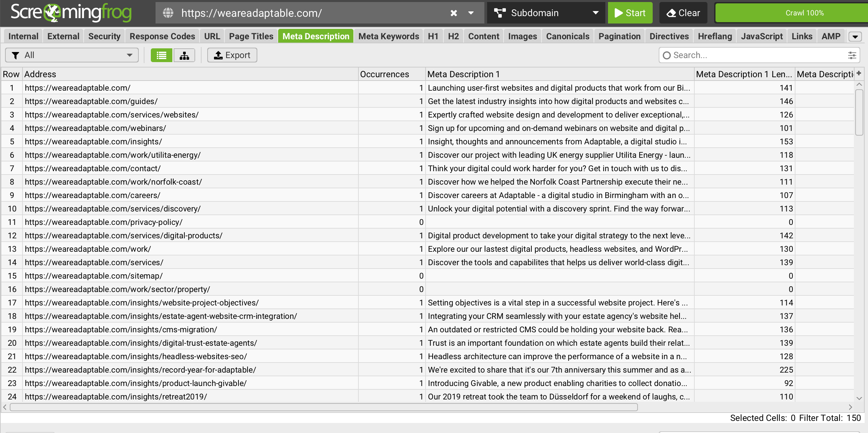The height and width of the screenshot is (433, 868).
Task: Open search options sliders icon
Action: click(x=852, y=55)
